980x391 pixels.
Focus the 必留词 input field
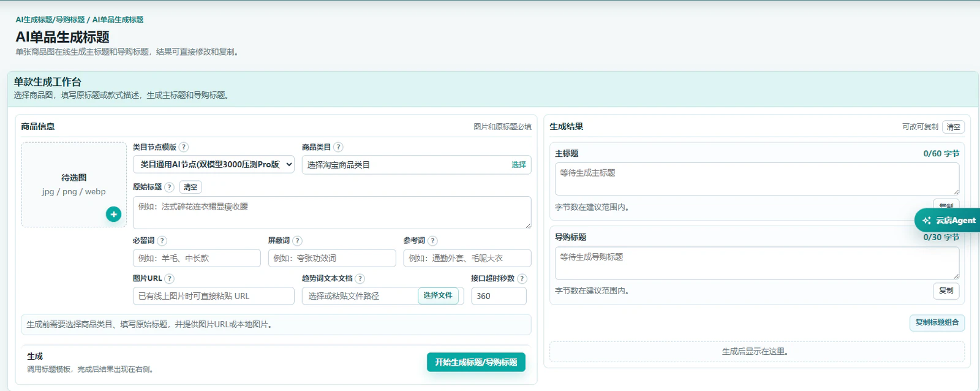click(197, 258)
